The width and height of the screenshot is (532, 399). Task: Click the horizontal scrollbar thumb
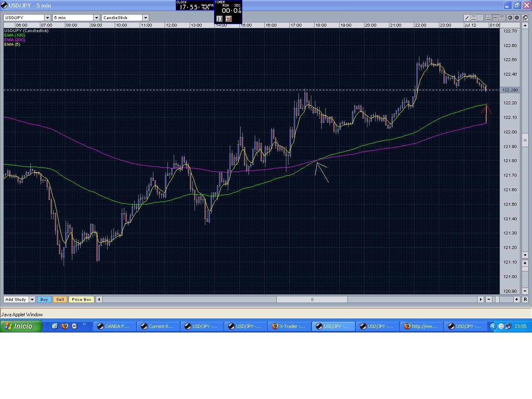[312, 299]
